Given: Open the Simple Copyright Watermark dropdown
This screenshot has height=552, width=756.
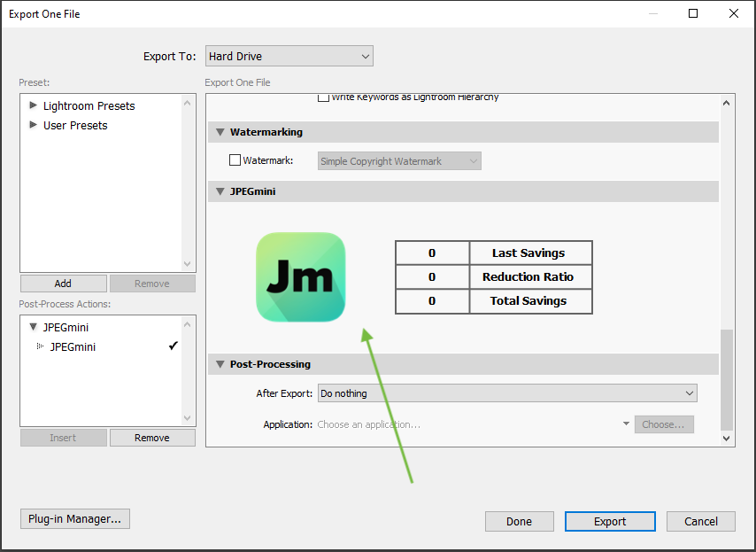Looking at the screenshot, I should click(399, 161).
